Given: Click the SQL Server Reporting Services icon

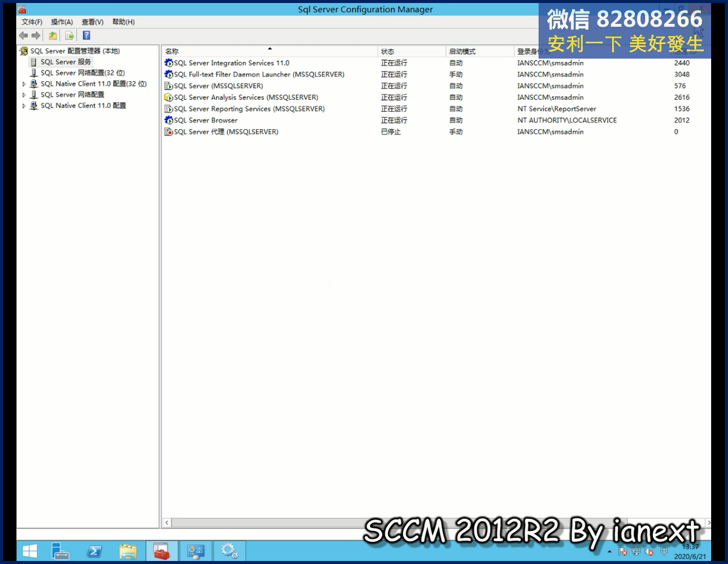Looking at the screenshot, I should [x=168, y=109].
